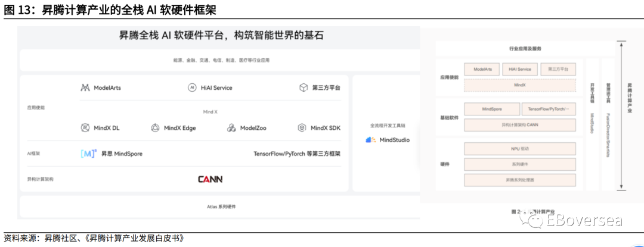The height and width of the screenshot is (247, 644).
Task: Click the NPU 驱动 box
Action: click(x=519, y=149)
